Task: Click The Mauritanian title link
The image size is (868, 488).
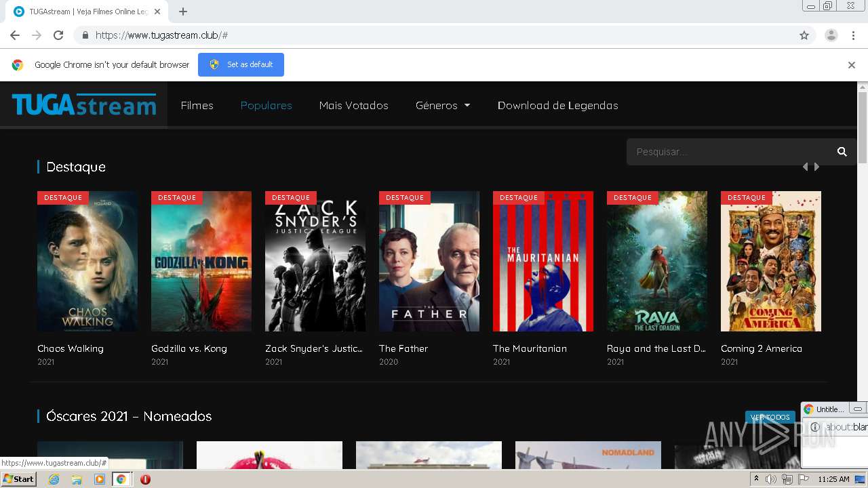Action: tap(530, 348)
